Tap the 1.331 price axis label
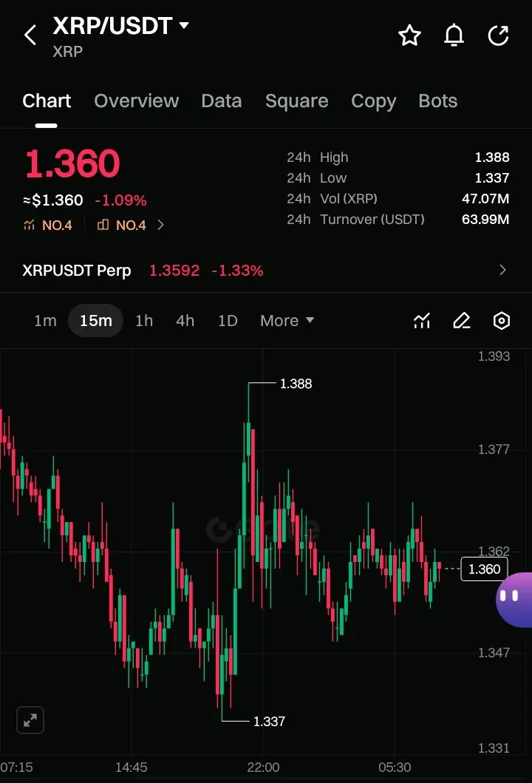 coord(494,748)
